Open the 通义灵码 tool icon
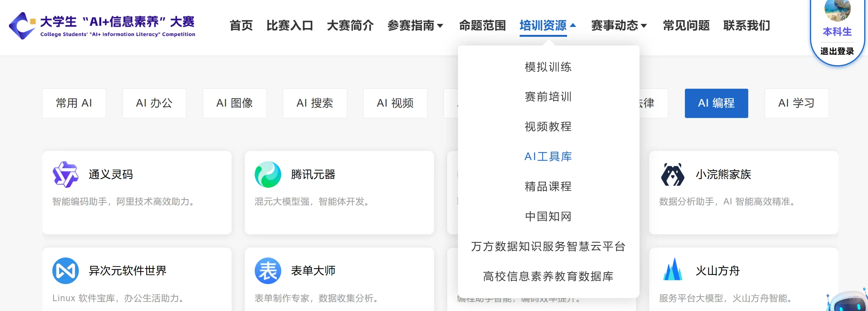The width and height of the screenshot is (868, 311). click(66, 174)
